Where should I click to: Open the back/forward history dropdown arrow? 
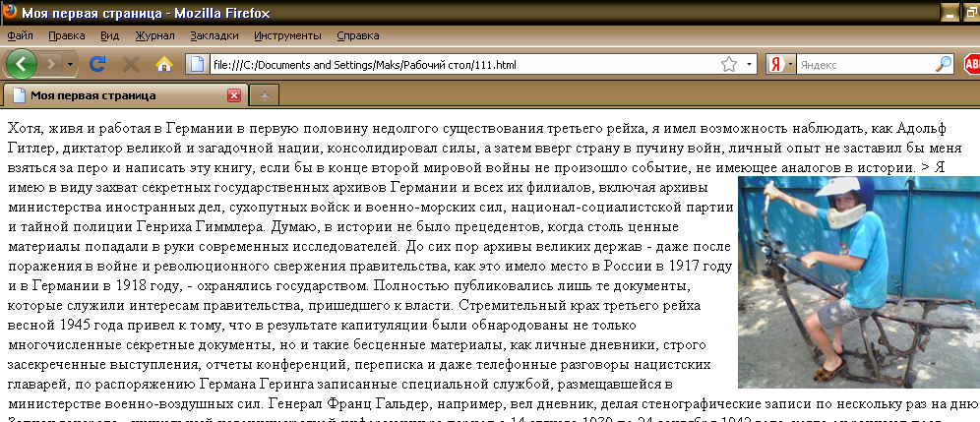pos(71,64)
